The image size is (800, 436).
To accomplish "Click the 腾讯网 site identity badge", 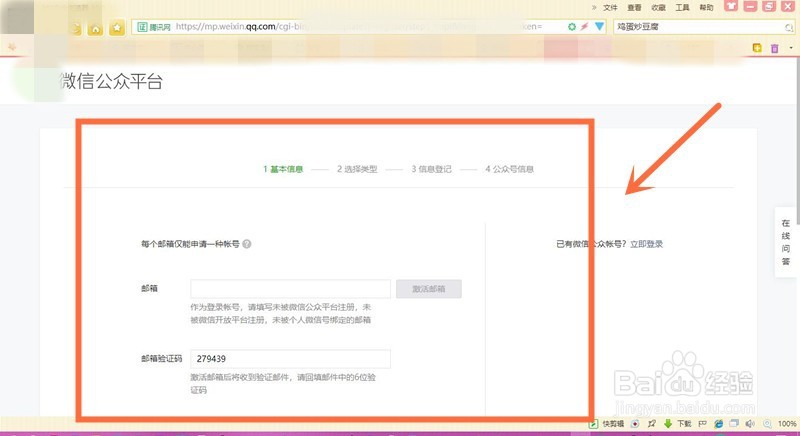I will (154, 27).
